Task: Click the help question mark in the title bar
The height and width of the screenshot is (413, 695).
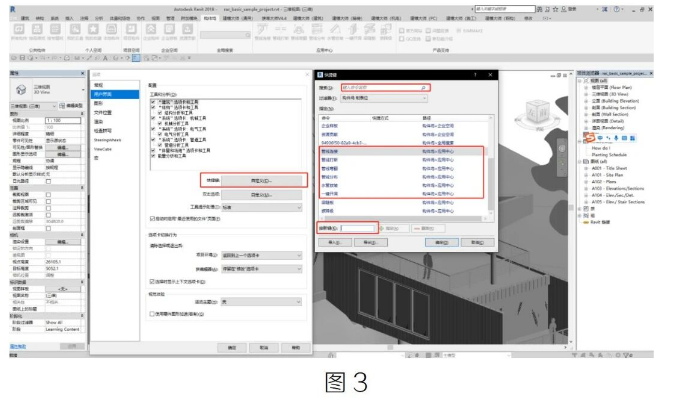Action: [617, 9]
